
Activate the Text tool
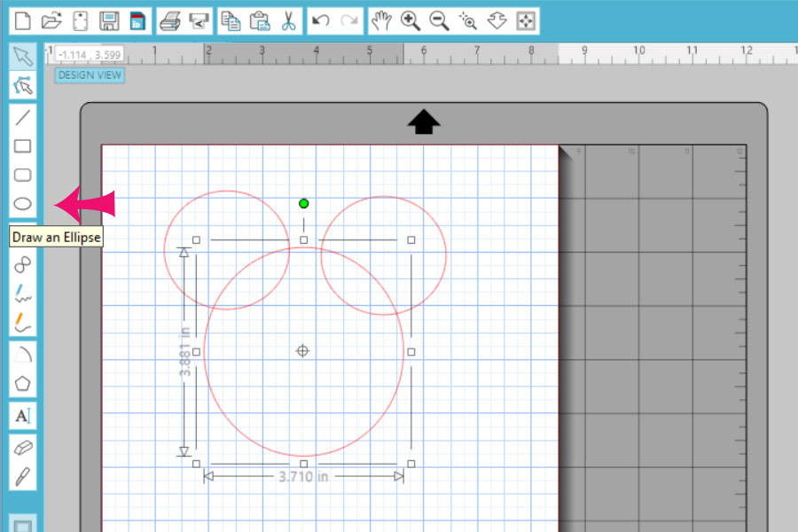(22, 416)
